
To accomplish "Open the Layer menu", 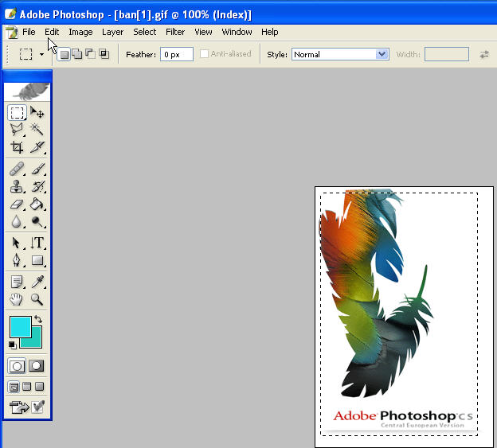I will coord(112,32).
